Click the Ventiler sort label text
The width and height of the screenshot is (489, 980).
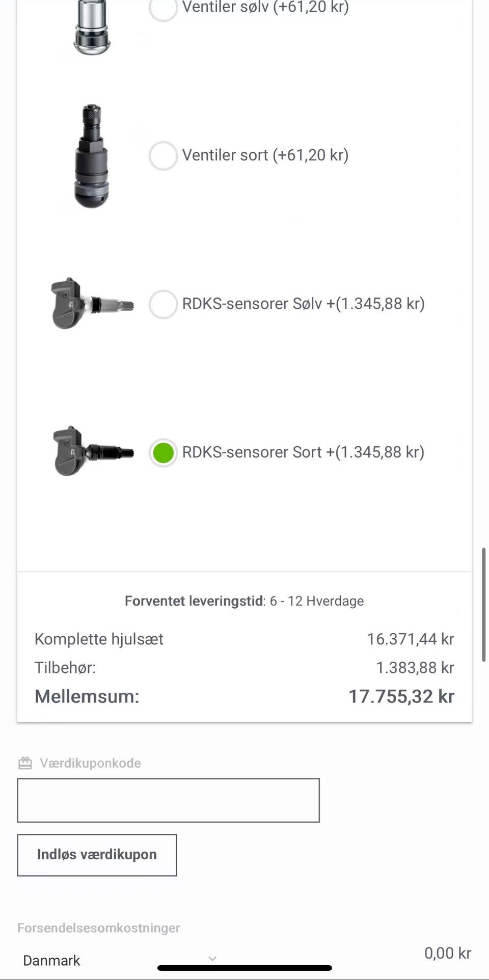[265, 155]
